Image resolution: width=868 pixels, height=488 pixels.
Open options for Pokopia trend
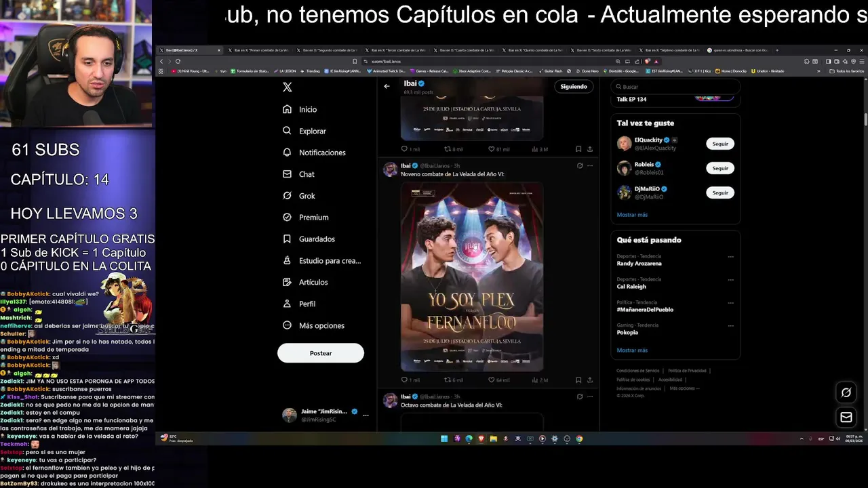(730, 326)
